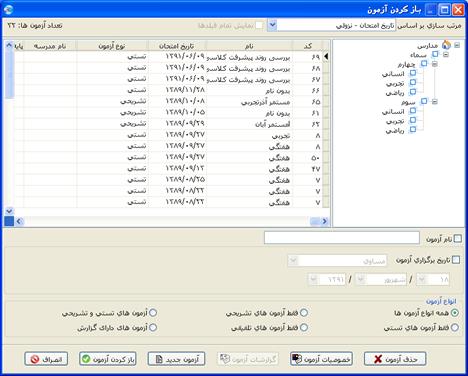Select فقط آزمون های تشریحی radio
The image size is (468, 376).
point(304,313)
